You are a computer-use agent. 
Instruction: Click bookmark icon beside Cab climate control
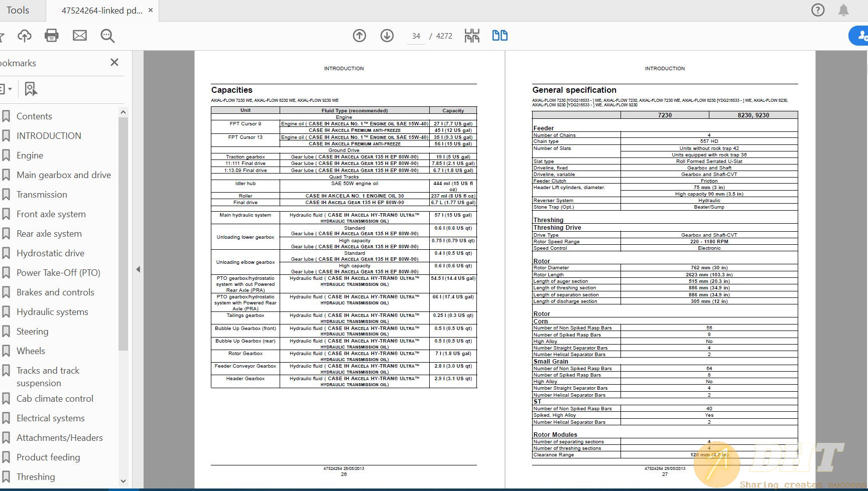click(6, 399)
